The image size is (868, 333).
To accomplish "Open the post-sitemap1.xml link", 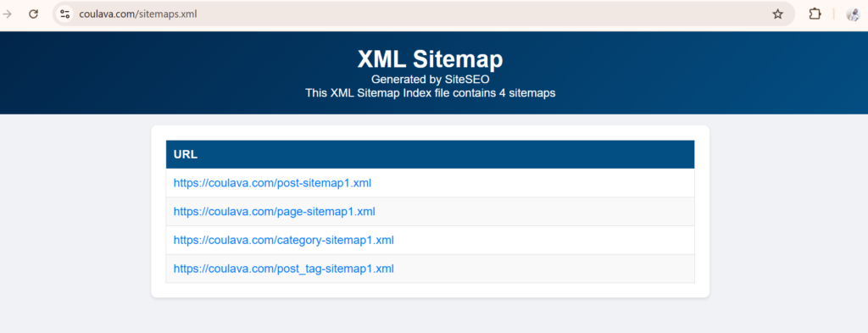I will tap(272, 183).
